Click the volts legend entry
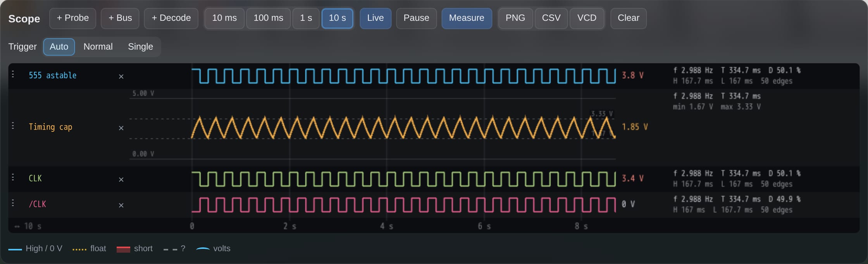The image size is (868, 264). click(213, 249)
